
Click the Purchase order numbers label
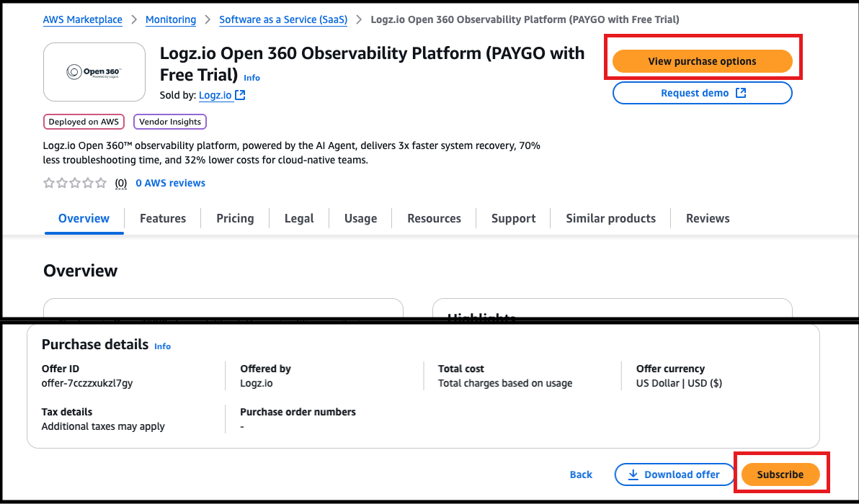pyautogui.click(x=298, y=412)
